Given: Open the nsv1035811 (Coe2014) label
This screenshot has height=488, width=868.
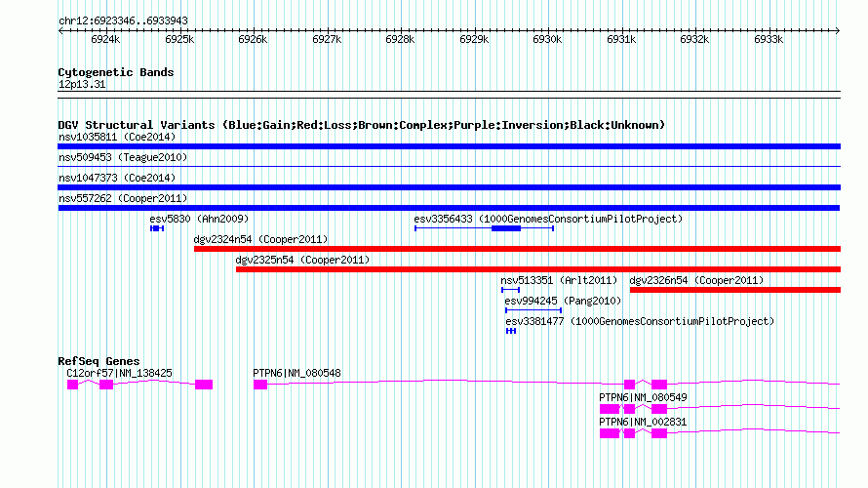Looking at the screenshot, I should (117, 137).
